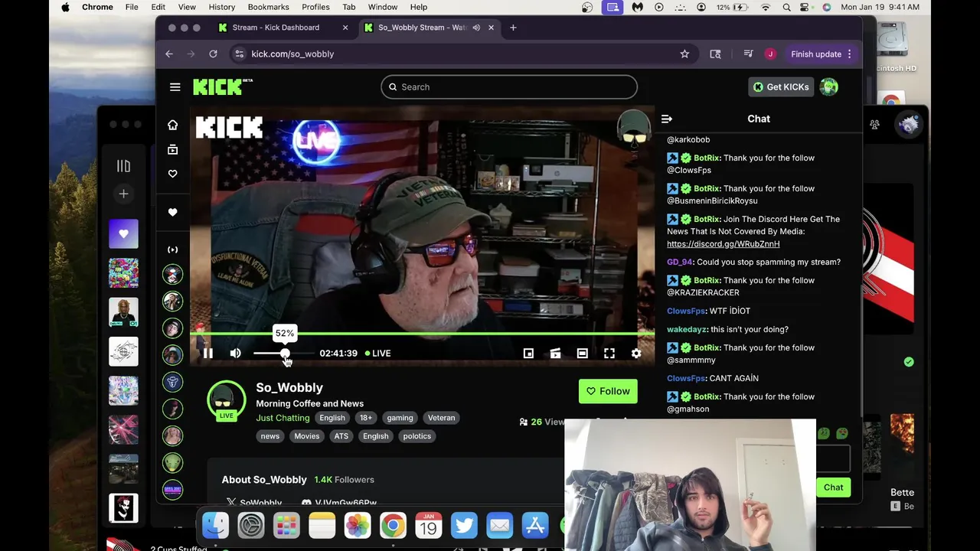Viewport: 980px width, 551px height.
Task: Add new item with plus in background window
Action: click(x=123, y=194)
